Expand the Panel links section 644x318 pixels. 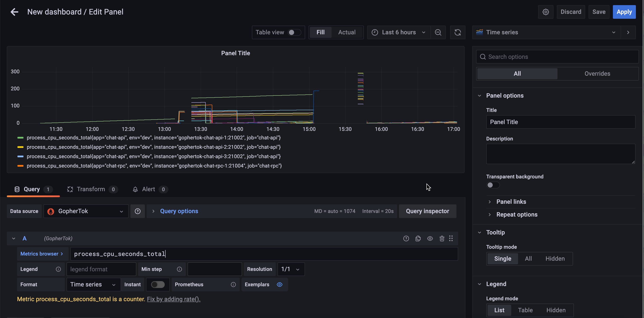point(511,202)
